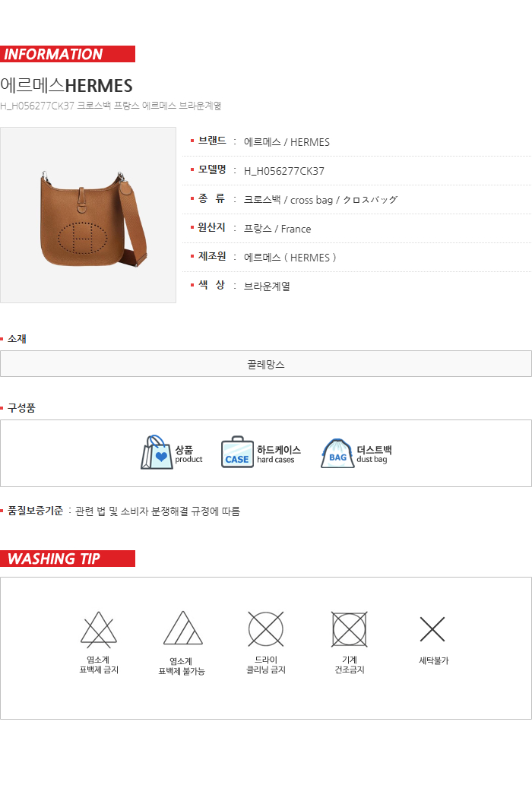Click the product subtitle under Hermes heading

coord(111,106)
